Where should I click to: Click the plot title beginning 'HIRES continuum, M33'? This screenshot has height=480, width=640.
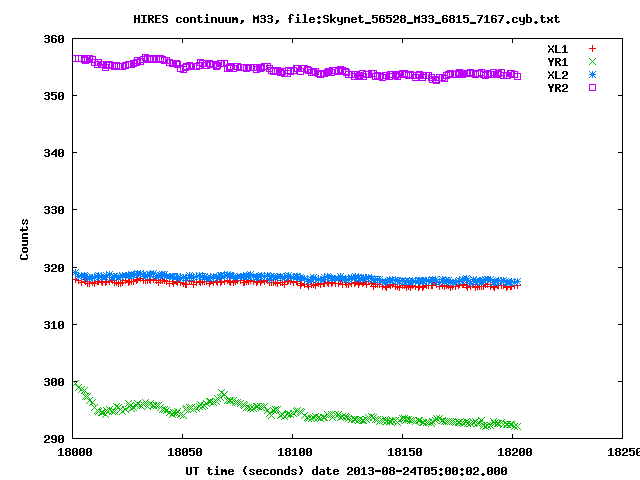pyautogui.click(x=347, y=19)
